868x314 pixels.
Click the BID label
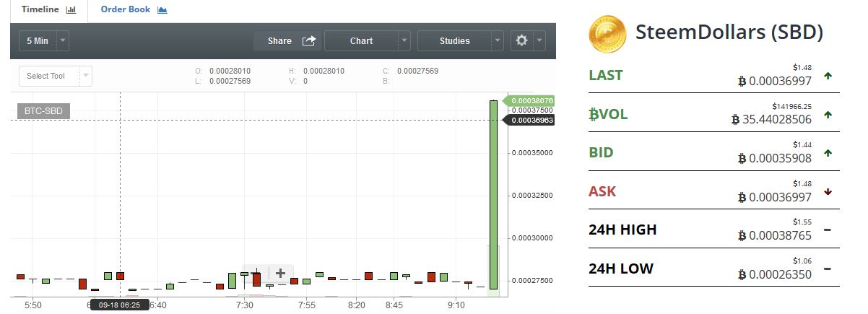pos(602,152)
